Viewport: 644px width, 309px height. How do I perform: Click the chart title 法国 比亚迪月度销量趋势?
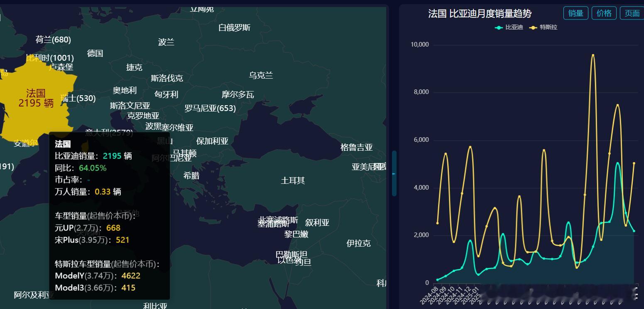click(x=480, y=13)
